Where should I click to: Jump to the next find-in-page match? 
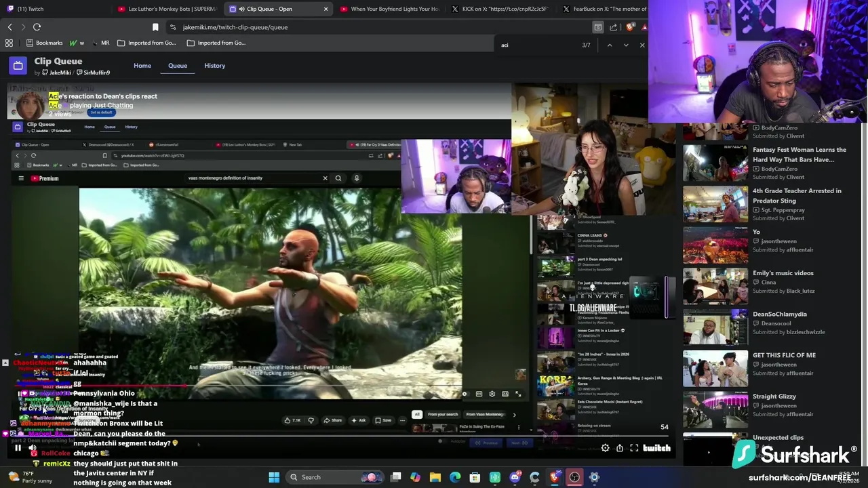pos(626,45)
